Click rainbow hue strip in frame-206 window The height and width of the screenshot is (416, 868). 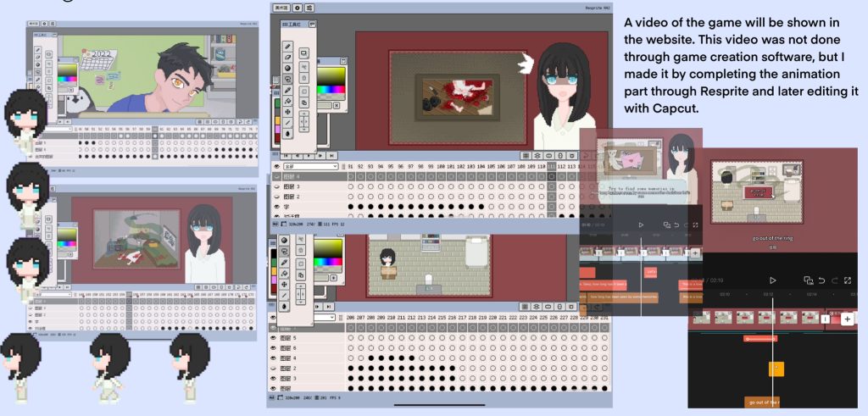tap(329, 262)
